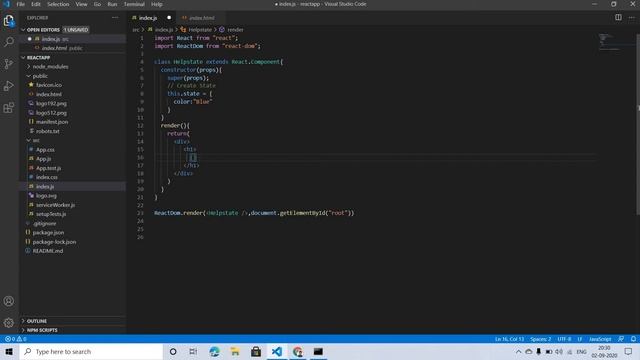Change indentation via Spaces: 2
This screenshot has width=640, height=360.
pos(540,339)
